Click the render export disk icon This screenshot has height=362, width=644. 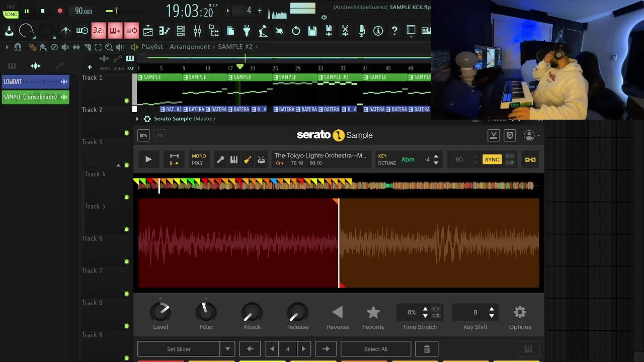pyautogui.click(x=329, y=31)
